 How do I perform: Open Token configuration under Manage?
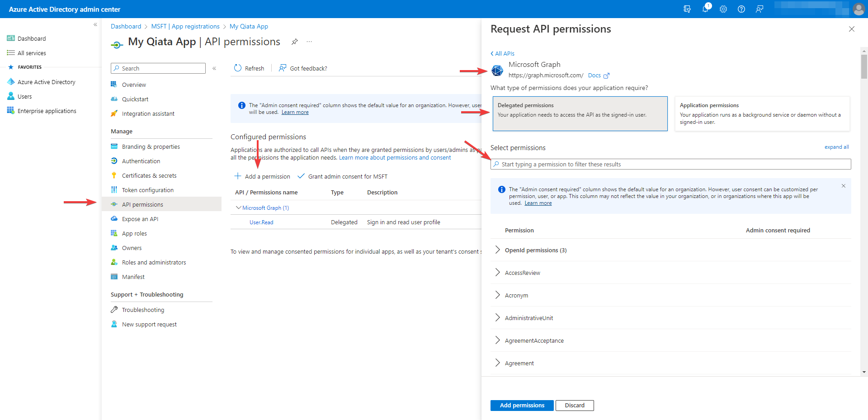tap(147, 190)
